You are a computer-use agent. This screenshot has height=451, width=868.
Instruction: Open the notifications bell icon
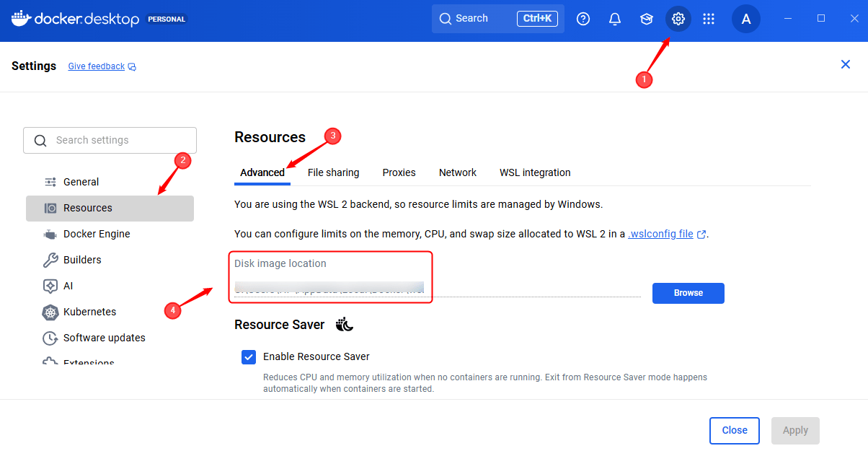coord(615,19)
